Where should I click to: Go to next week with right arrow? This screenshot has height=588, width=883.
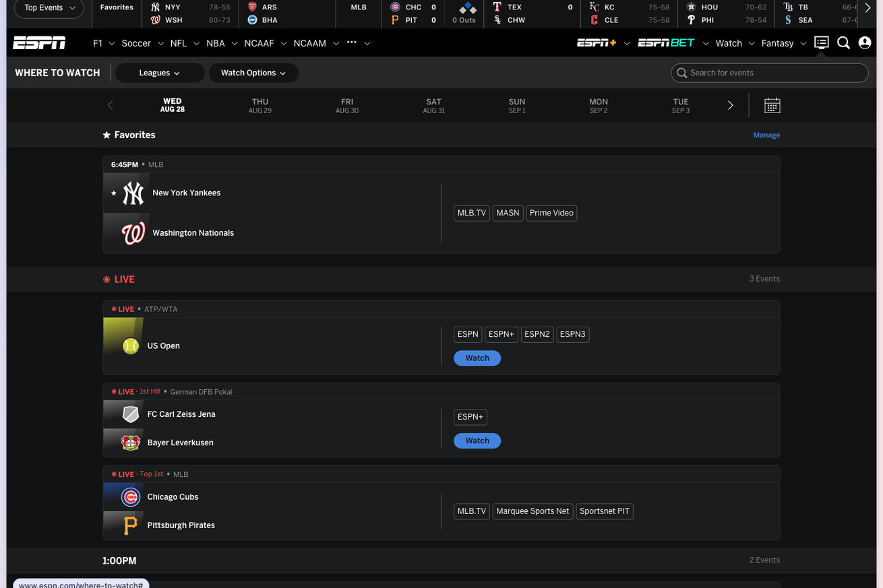730,105
